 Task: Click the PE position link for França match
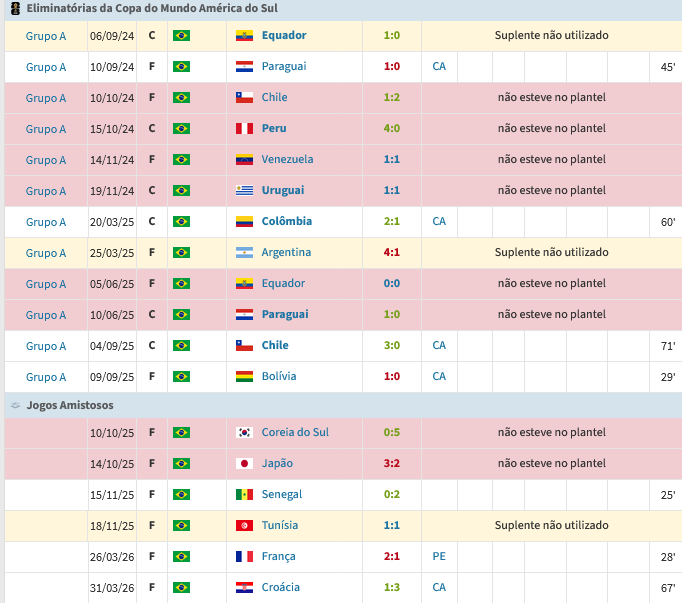click(x=439, y=556)
